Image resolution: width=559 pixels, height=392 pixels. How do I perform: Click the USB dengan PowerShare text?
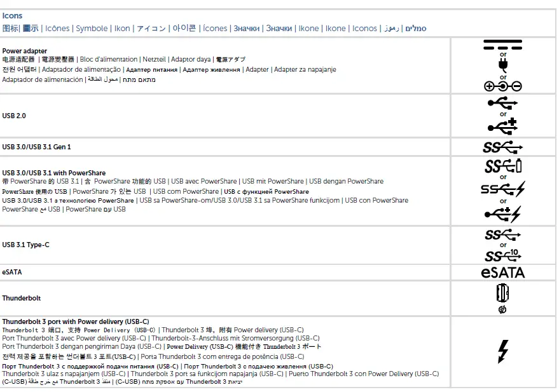tap(346, 181)
